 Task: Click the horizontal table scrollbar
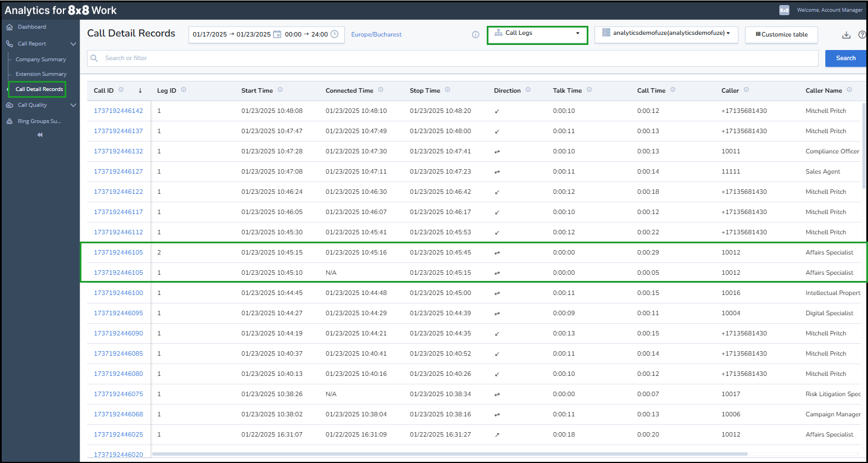click(449, 454)
